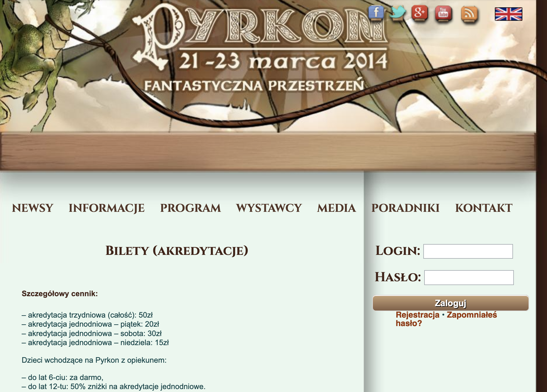Open the Pyrkon Facebook page icon
The height and width of the screenshot is (392, 547).
[376, 13]
